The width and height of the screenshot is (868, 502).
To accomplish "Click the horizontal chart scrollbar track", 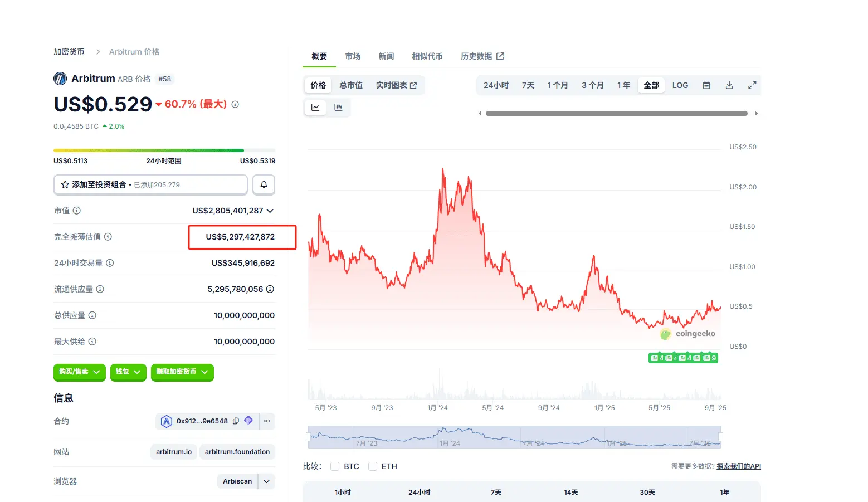I will pyautogui.click(x=617, y=114).
